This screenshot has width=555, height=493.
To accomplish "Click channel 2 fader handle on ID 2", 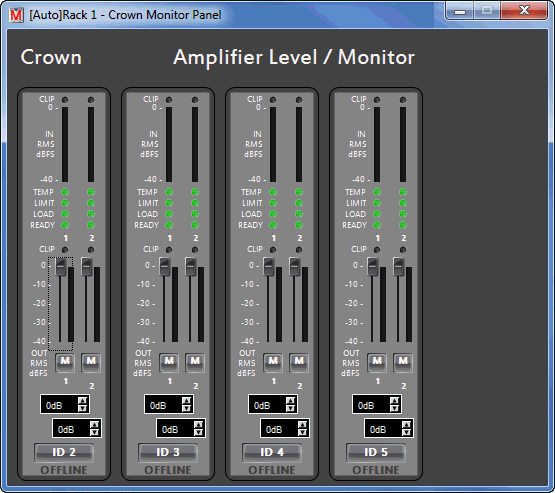I will click(x=87, y=266).
